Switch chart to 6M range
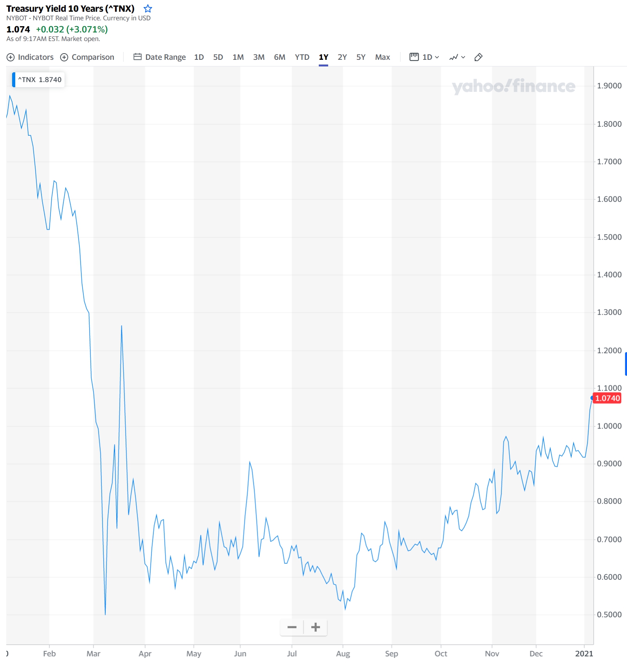Viewport: 627px width, 672px height. [x=279, y=57]
